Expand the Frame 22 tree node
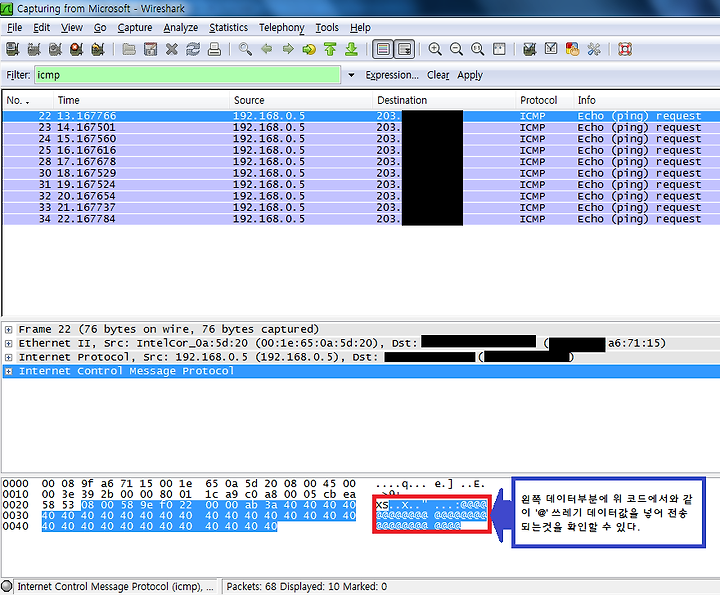 point(8,330)
